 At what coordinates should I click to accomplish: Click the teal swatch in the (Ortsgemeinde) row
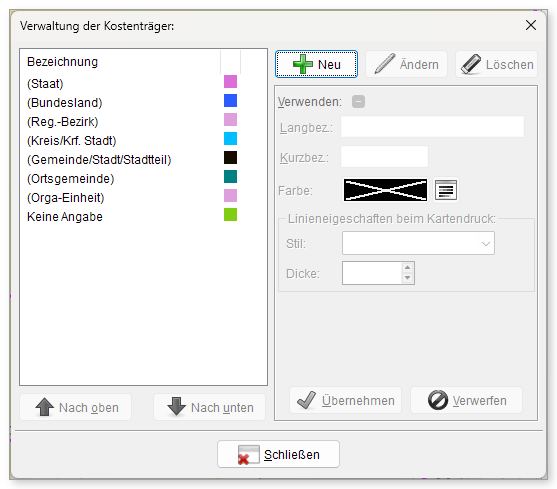(x=230, y=176)
